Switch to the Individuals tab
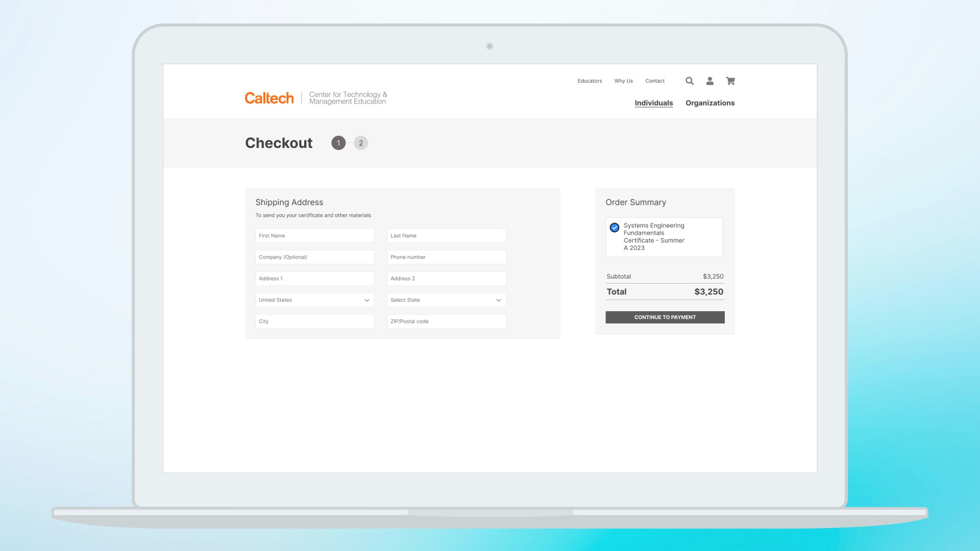The image size is (980, 551). pyautogui.click(x=653, y=103)
